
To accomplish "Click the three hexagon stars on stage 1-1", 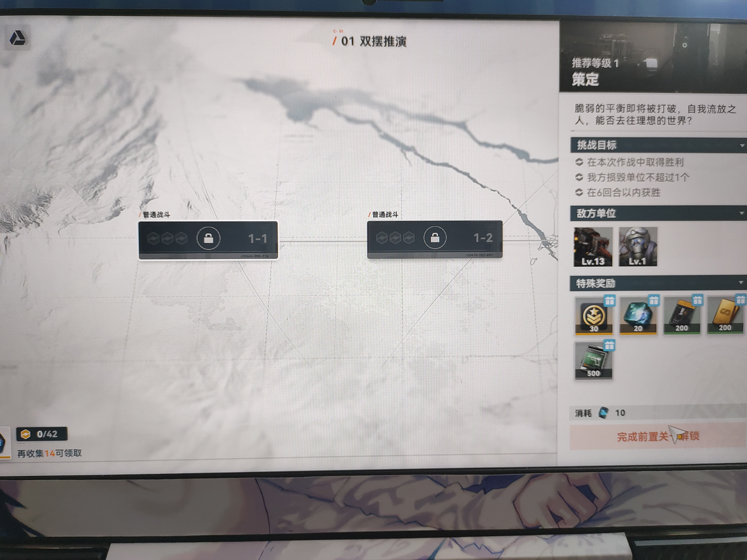I will (167, 238).
